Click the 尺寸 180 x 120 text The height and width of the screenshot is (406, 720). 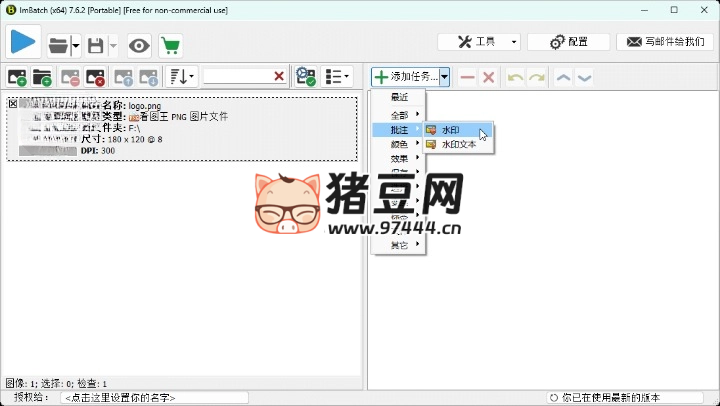[x=121, y=139]
